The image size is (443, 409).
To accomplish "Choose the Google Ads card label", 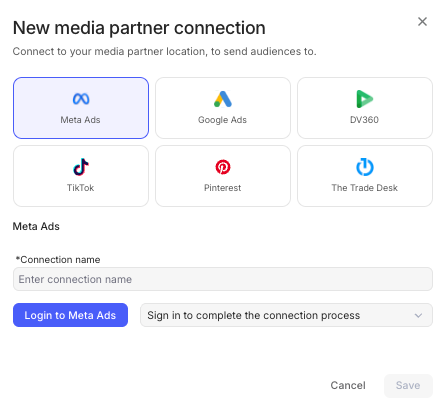I will [x=222, y=120].
